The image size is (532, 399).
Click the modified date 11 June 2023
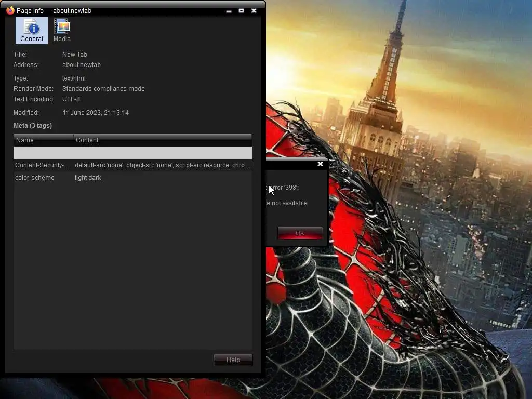click(x=96, y=113)
